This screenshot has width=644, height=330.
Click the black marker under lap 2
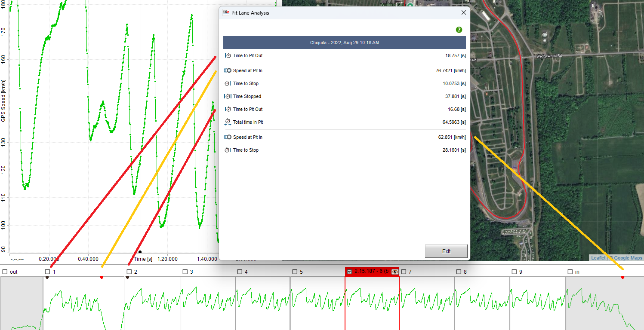[128, 278]
